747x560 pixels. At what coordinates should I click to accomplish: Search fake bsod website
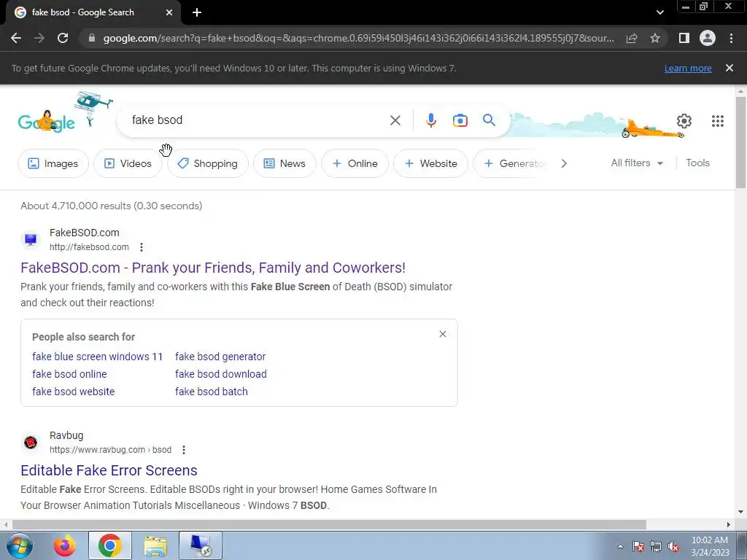(74, 392)
